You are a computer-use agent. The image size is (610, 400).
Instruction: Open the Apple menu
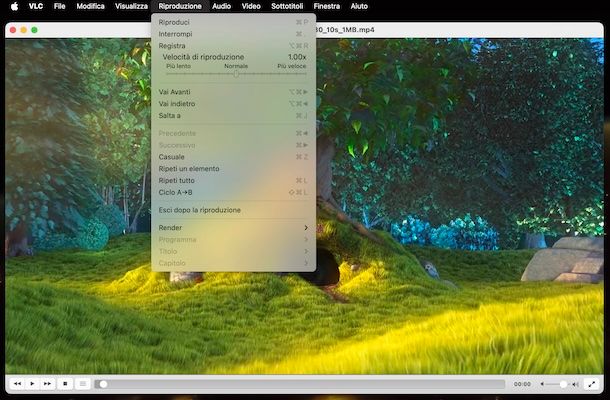(14, 6)
